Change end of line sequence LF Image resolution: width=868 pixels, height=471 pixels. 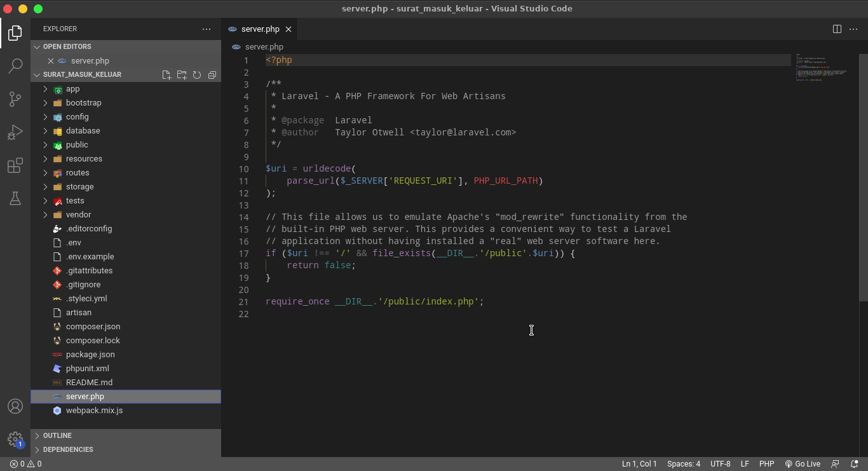(x=745, y=464)
